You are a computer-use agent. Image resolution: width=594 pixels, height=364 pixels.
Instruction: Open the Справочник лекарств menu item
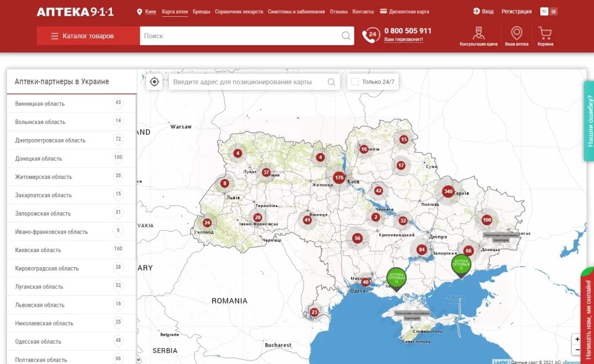pyautogui.click(x=238, y=12)
